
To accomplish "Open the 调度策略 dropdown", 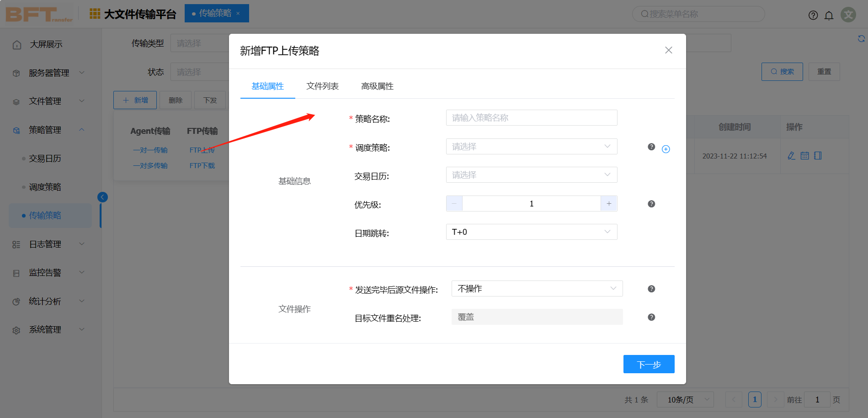I will [x=532, y=147].
